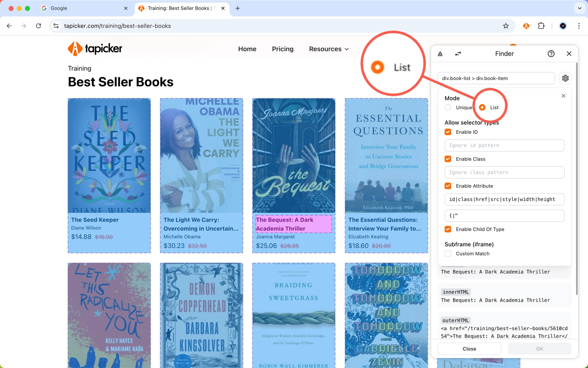Click the Close button in Finder
Image resolution: width=588 pixels, height=368 pixels.
tap(469, 349)
